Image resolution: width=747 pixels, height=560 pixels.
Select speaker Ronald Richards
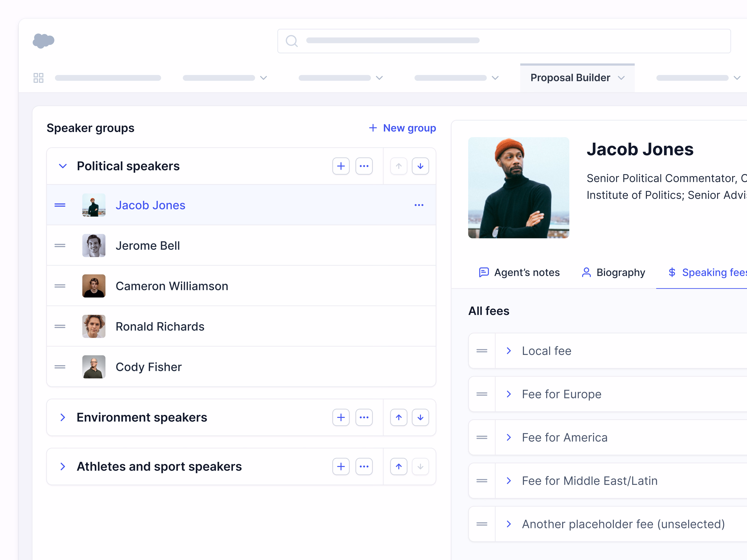click(241, 326)
